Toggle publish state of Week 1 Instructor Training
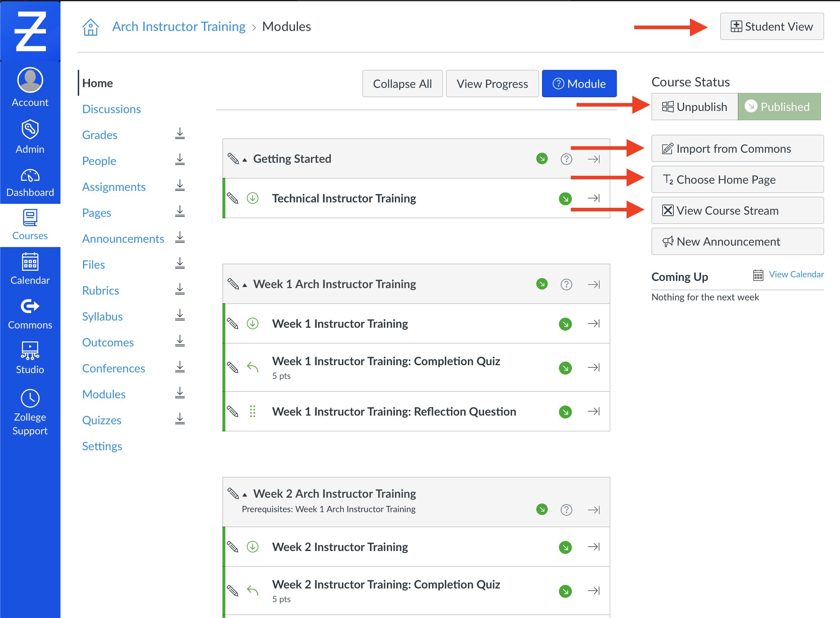 tap(565, 324)
